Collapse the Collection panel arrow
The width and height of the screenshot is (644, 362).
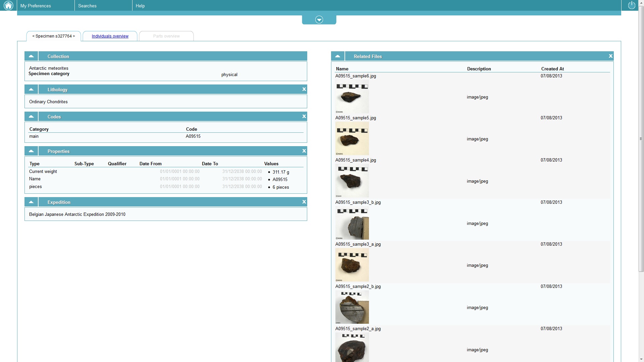pos(31,56)
